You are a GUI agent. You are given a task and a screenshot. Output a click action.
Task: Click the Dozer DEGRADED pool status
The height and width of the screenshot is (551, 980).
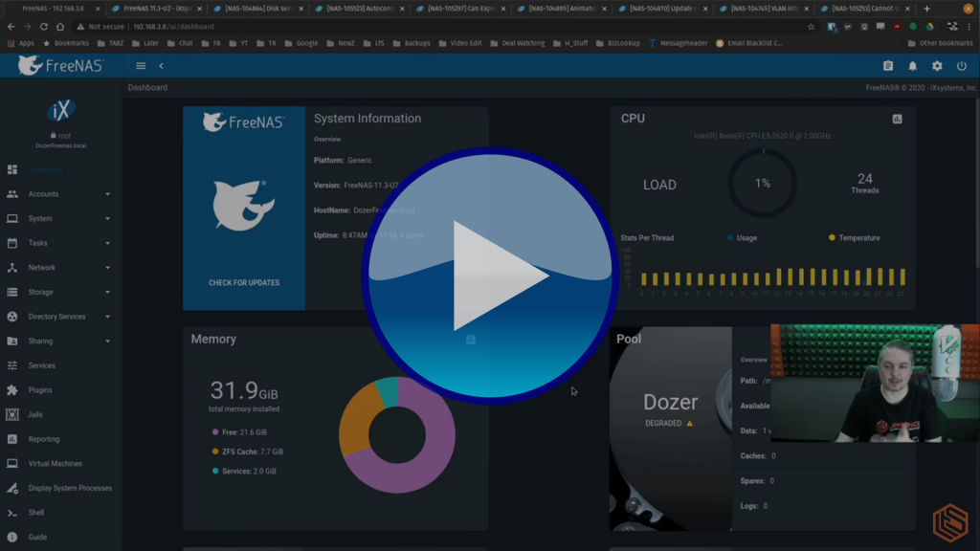pyautogui.click(x=670, y=423)
